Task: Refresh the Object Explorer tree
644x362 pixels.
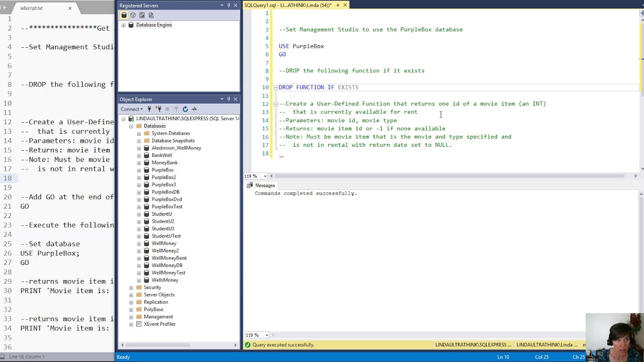Action: (185, 109)
